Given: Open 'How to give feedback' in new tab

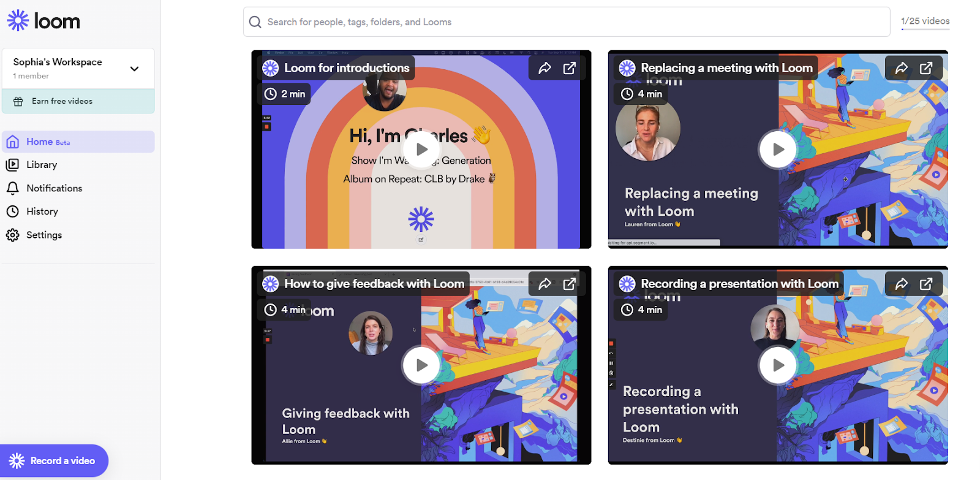Looking at the screenshot, I should click(x=570, y=284).
